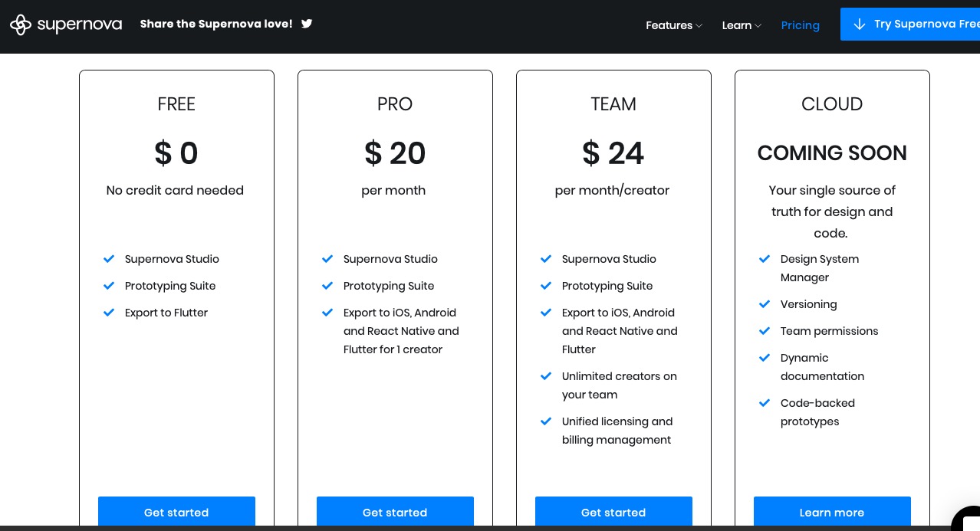Viewport: 980px width, 531px height.
Task: Click checkmark next to Code-backed prototypes
Action: 765,403
